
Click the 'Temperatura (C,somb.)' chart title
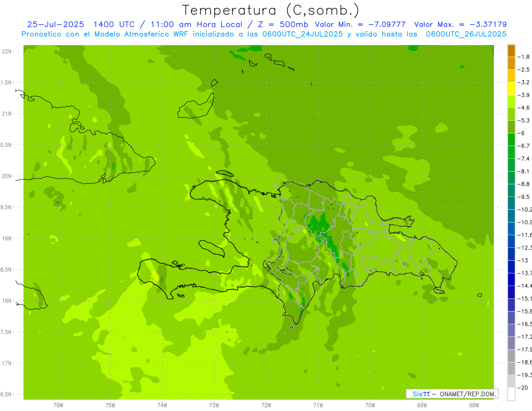(271, 10)
